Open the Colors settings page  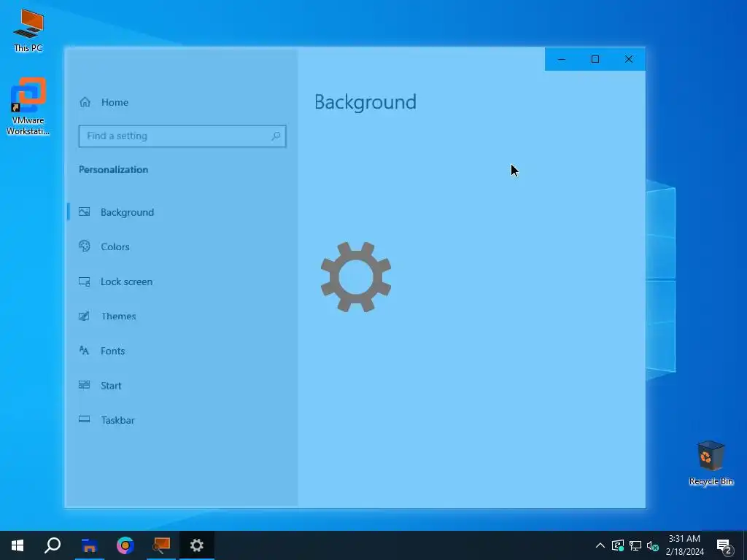click(x=182, y=246)
